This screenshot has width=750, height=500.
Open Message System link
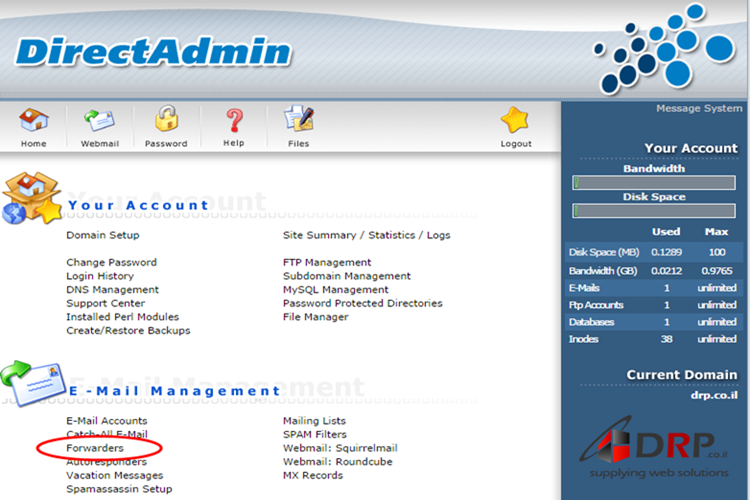point(698,108)
